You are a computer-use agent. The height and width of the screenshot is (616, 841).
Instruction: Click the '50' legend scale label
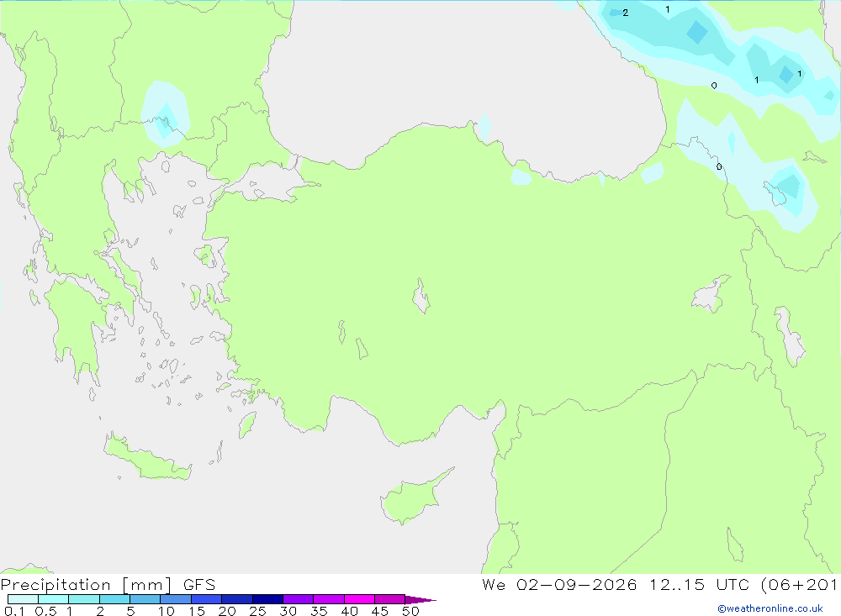pyautogui.click(x=410, y=611)
